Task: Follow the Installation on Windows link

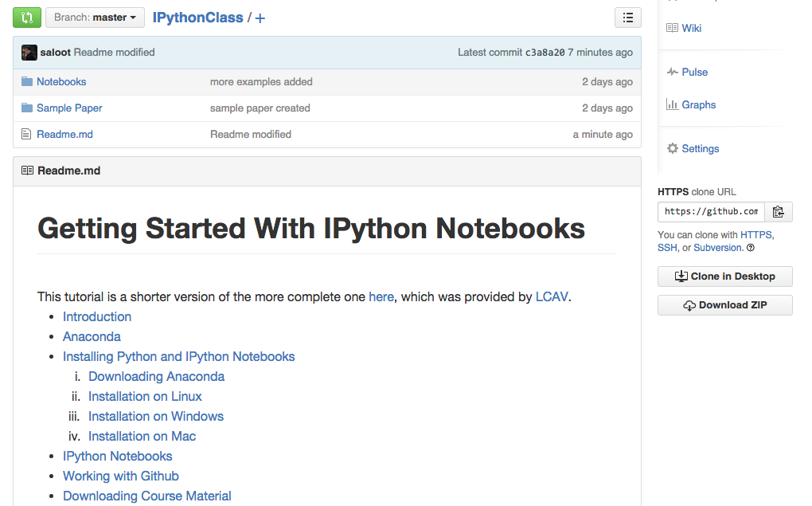Action: coord(156,416)
